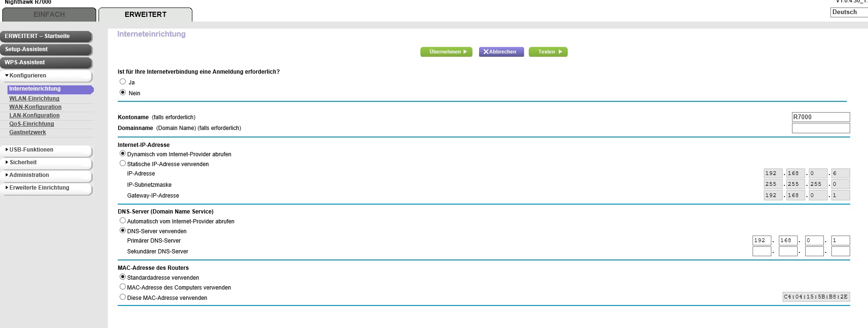The image size is (868, 328).
Task: Collapse the Konfigurieren section
Action: (46, 76)
